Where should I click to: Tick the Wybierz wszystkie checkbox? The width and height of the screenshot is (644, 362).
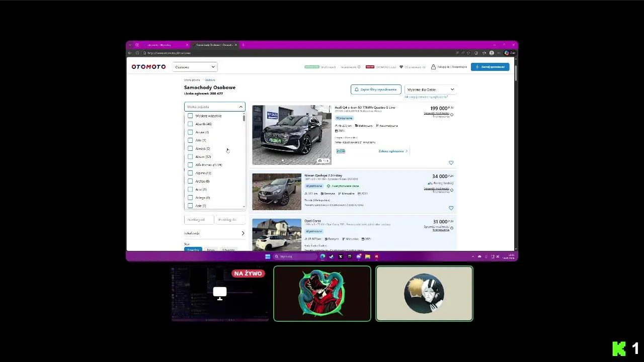190,116
